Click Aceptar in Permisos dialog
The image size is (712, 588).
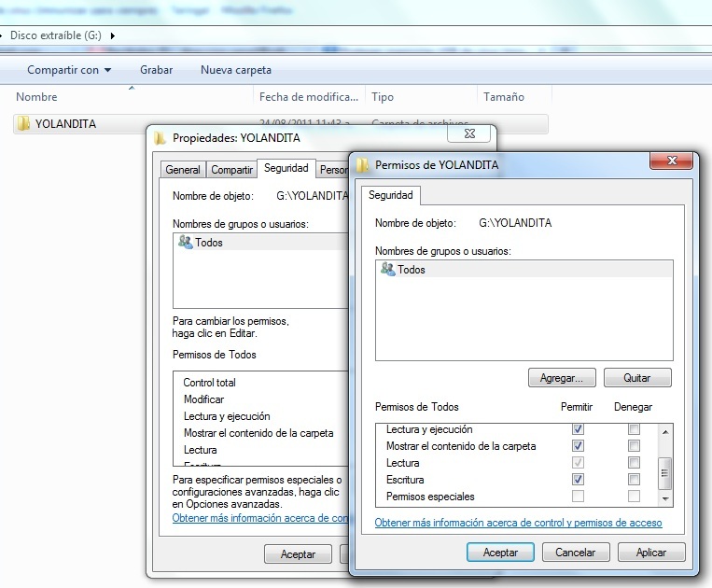tap(500, 553)
